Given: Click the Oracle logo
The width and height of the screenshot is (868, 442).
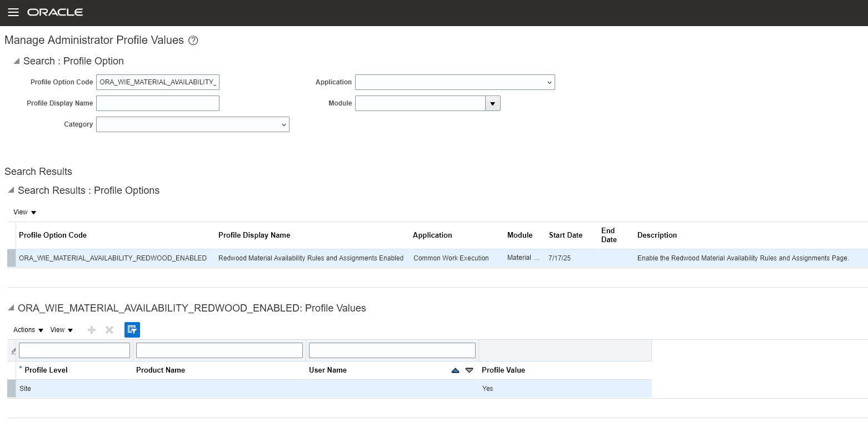Looking at the screenshot, I should click(x=55, y=12).
